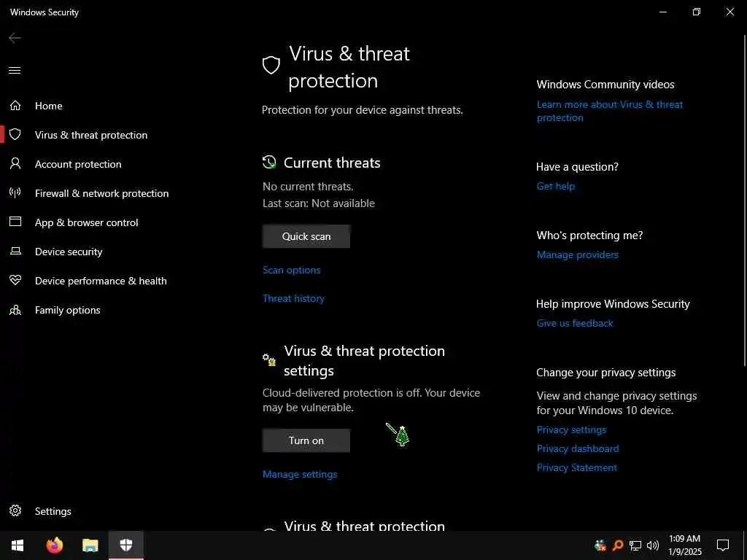
Task: Learn more about Virus & threat protection
Action: 610,111
